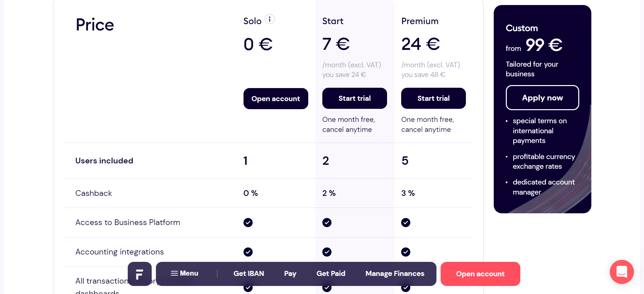Click the Solo plan info icon
Viewport: 644px width, 294px height.
point(270,19)
